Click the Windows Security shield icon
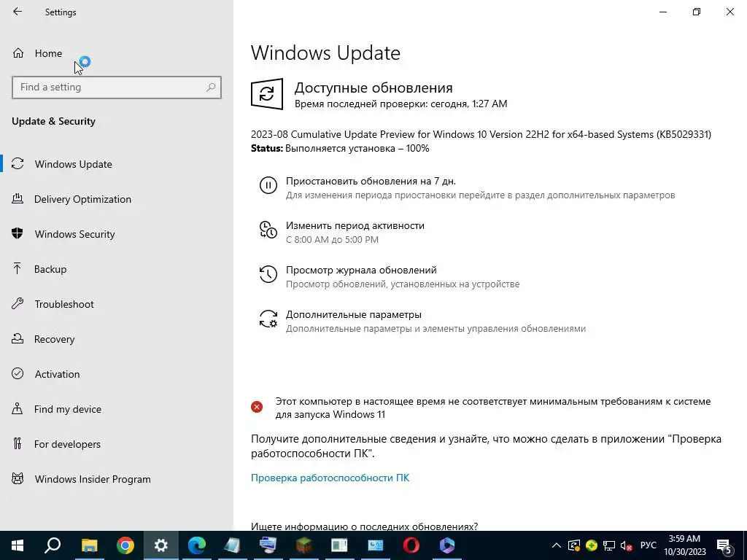Viewport: 747px width, 560px height. 18,233
